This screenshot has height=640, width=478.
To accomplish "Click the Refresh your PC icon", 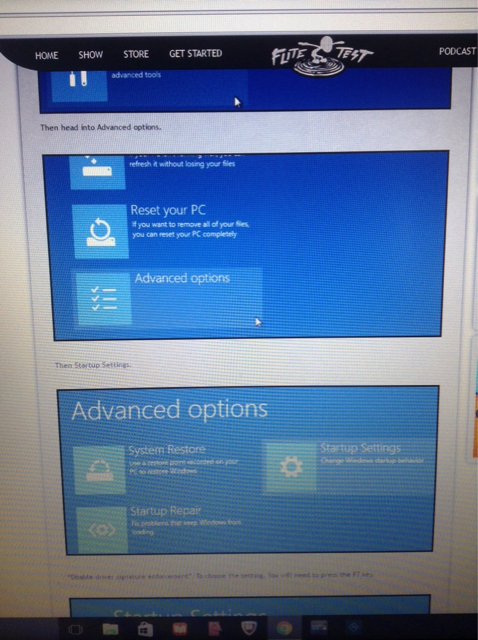I will coord(97,172).
